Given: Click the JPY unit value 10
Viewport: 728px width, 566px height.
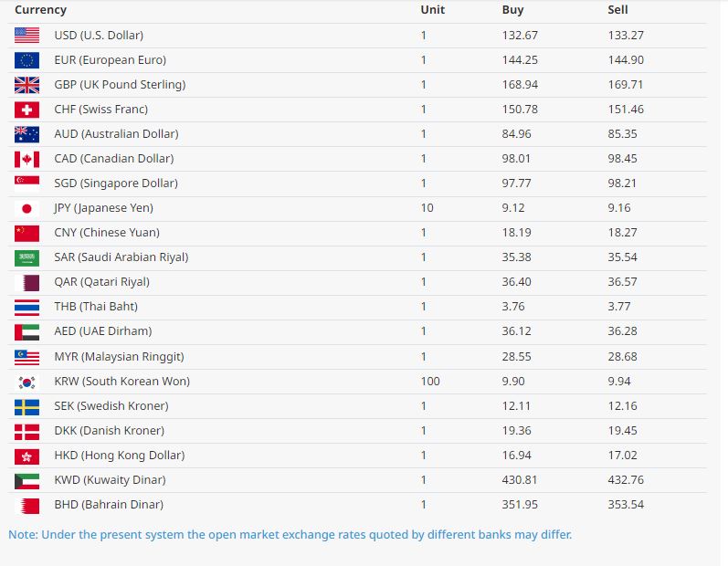Looking at the screenshot, I should (427, 208).
